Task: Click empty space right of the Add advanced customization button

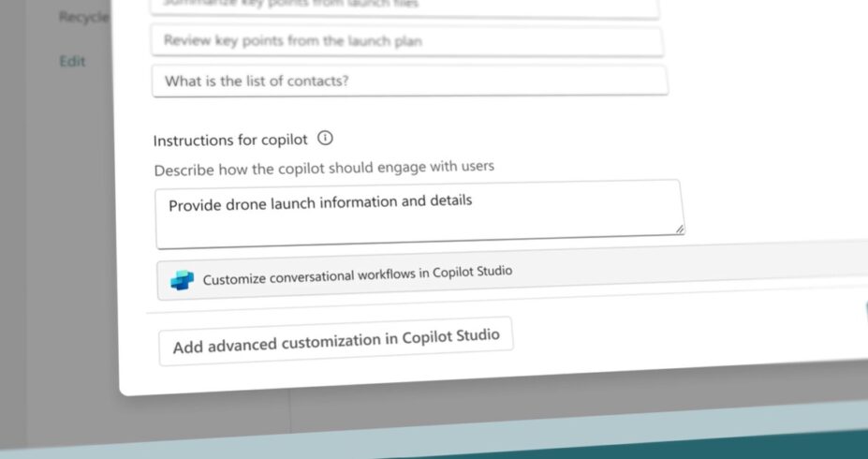Action: pyautogui.click(x=674, y=333)
